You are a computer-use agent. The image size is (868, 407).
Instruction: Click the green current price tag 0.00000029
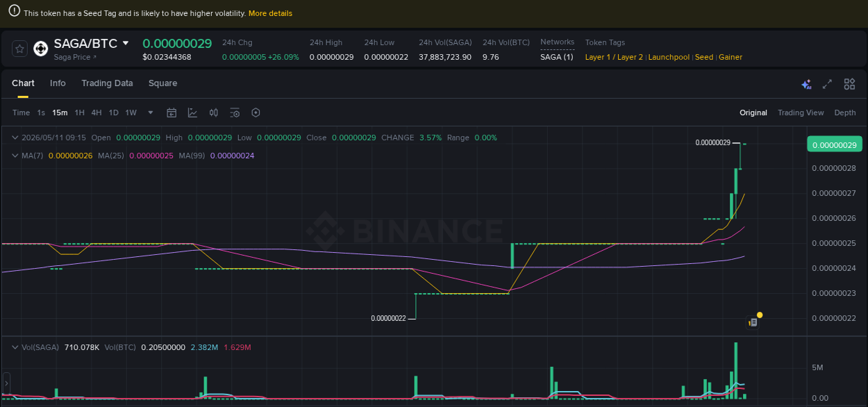834,144
